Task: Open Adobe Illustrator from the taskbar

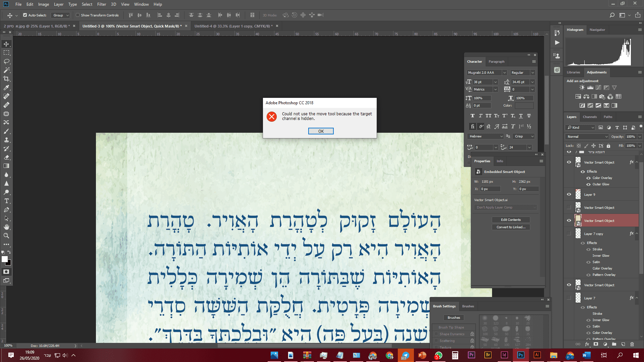Action: (x=537, y=355)
